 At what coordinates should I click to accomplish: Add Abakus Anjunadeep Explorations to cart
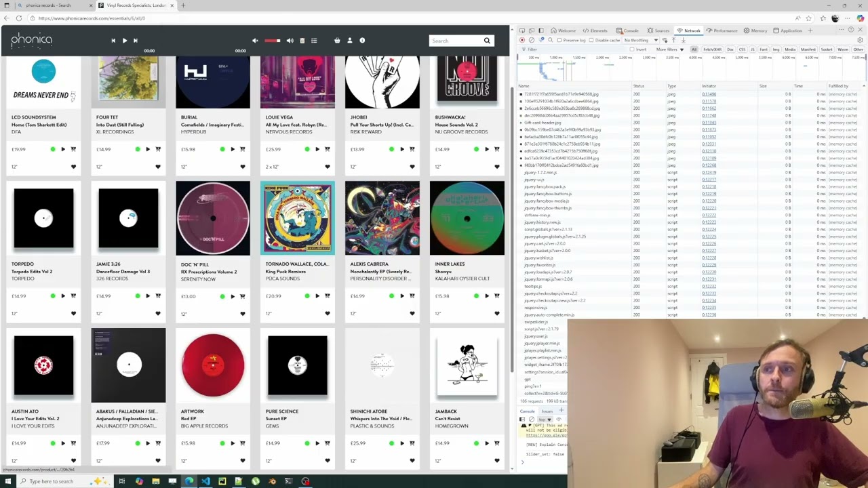[x=158, y=443]
